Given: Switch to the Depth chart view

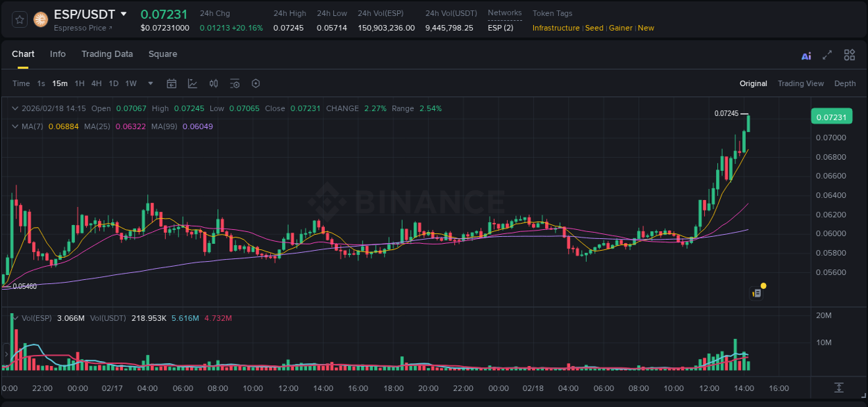Looking at the screenshot, I should 845,83.
